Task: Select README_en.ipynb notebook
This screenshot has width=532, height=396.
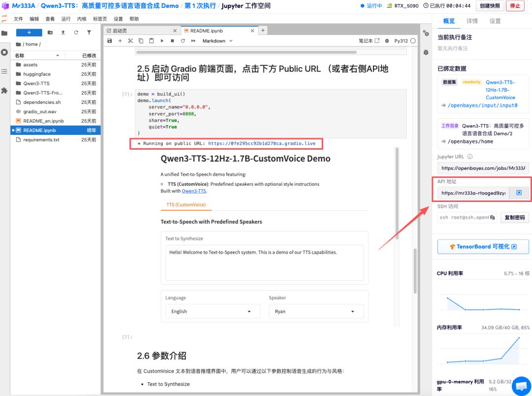Action: click(x=56, y=121)
